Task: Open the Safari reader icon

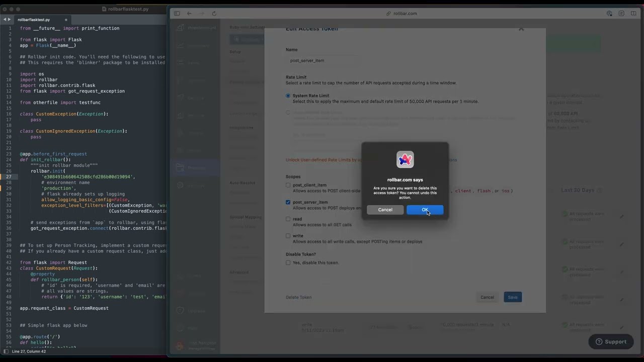Action: click(x=621, y=14)
